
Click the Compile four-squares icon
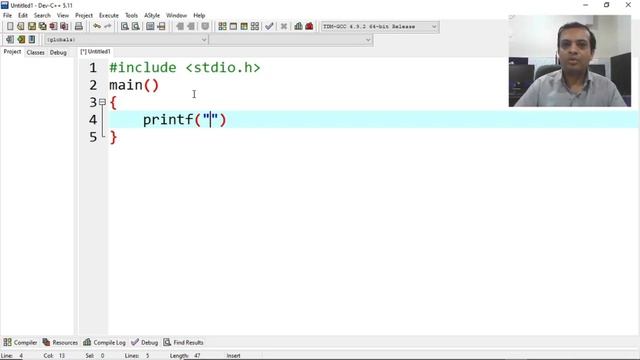(x=222, y=27)
